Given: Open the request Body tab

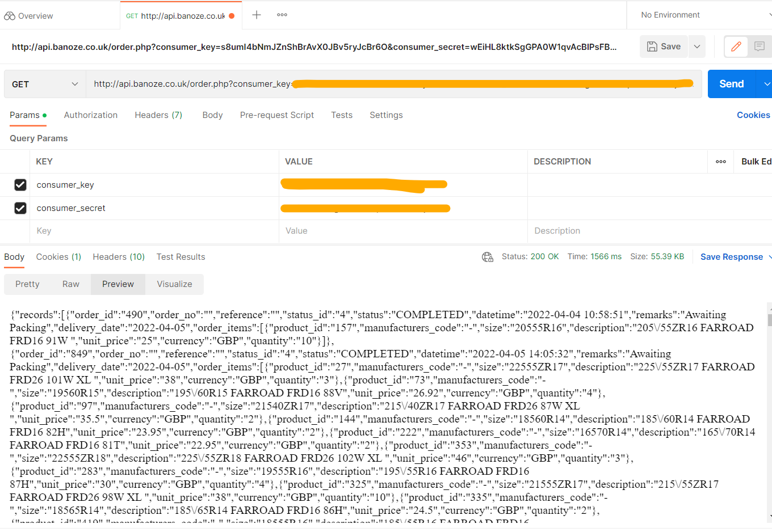Looking at the screenshot, I should click(x=212, y=115).
